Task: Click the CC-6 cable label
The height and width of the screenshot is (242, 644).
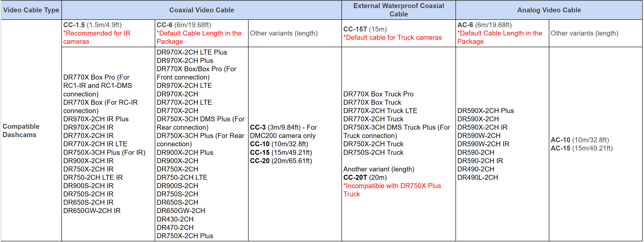Action: click(164, 25)
